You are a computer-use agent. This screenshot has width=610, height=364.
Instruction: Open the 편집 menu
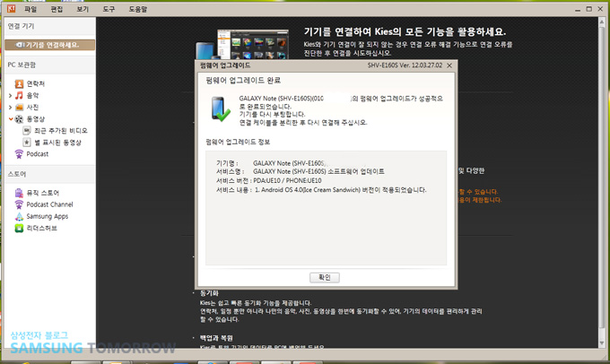tap(57, 9)
